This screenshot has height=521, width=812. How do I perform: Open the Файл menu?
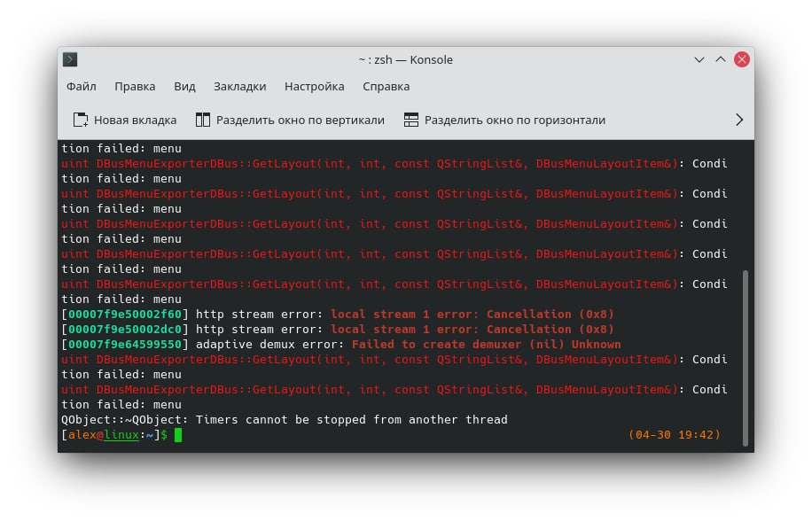(x=82, y=87)
